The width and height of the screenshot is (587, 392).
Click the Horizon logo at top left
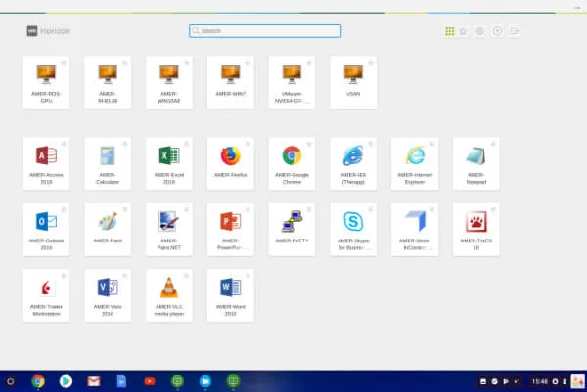pyautogui.click(x=49, y=31)
